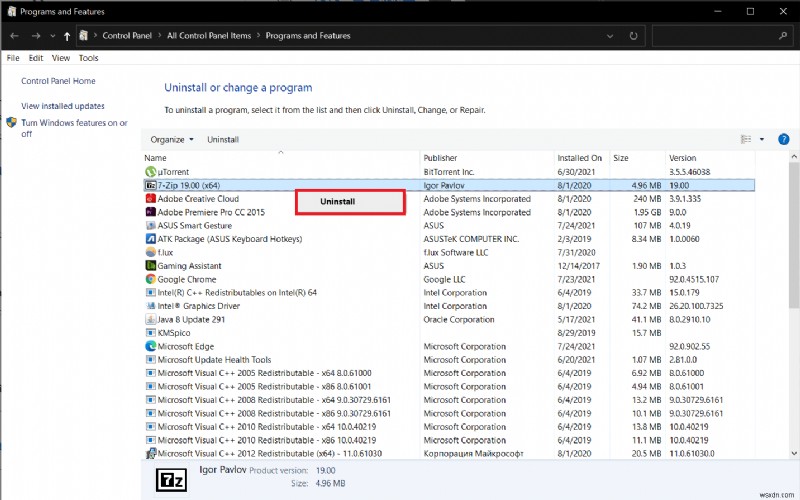Select Microsoft Visual C++ 2005 Redistributable x64 row

449,373
